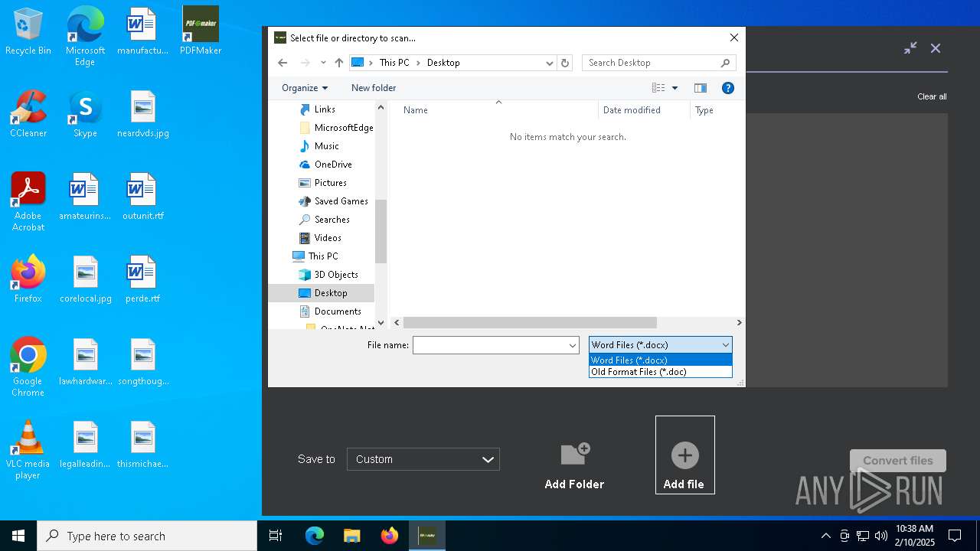Select corelocal.jpg on the desktop
The width and height of the screenshot is (980, 551).
[x=85, y=280]
